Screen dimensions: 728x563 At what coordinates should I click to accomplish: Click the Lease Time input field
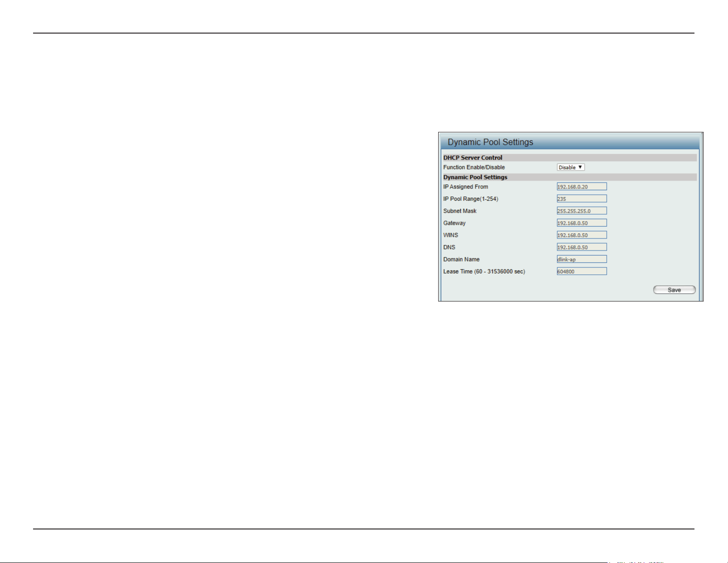(x=581, y=271)
